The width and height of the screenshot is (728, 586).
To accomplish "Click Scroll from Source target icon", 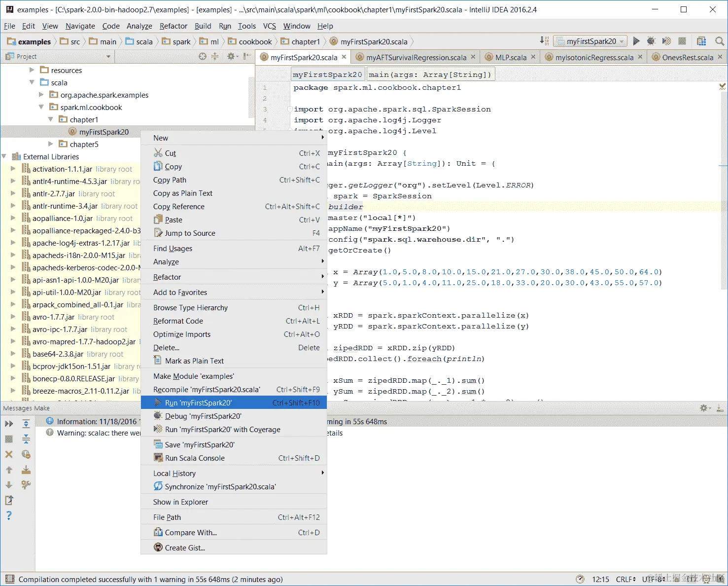I will pos(203,56).
